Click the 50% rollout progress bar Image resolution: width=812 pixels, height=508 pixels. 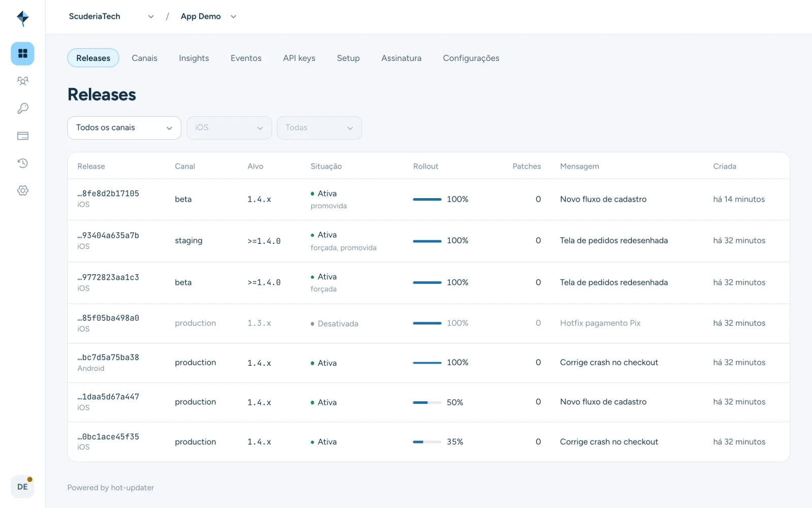427,402
